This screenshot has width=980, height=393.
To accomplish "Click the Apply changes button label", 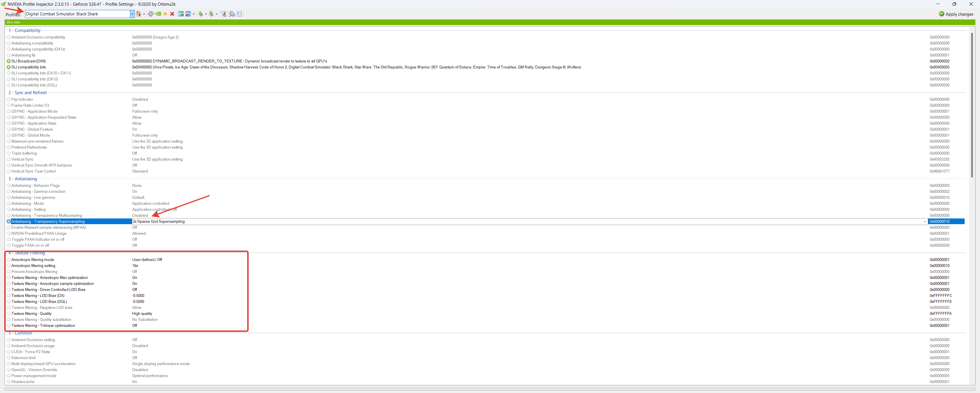I will point(959,14).
